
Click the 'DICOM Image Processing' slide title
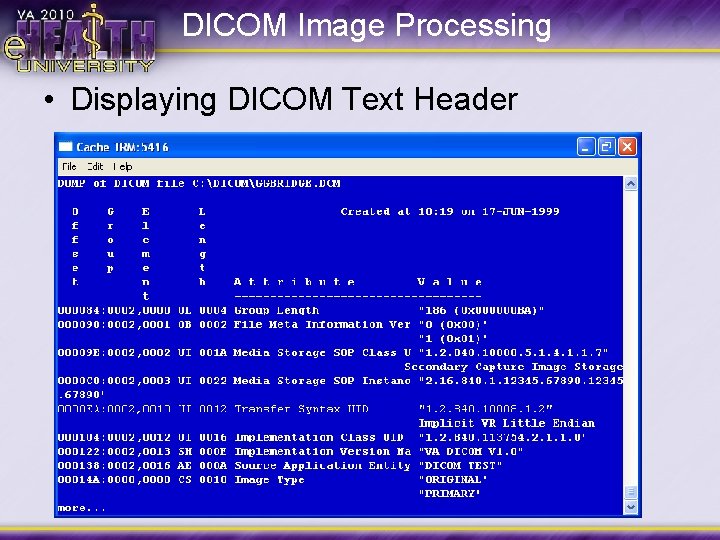click(366, 25)
